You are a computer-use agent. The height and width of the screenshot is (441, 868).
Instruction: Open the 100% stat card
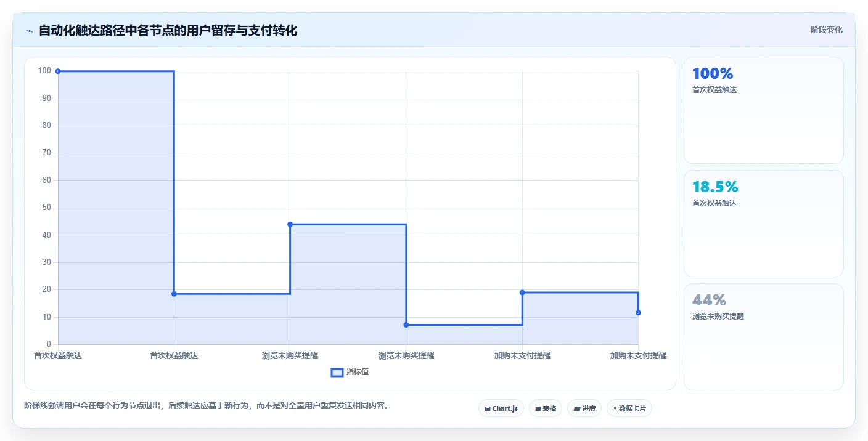click(764, 110)
